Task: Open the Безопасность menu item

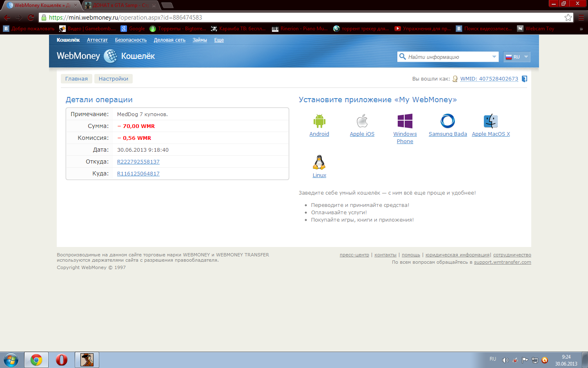Action: tap(131, 40)
